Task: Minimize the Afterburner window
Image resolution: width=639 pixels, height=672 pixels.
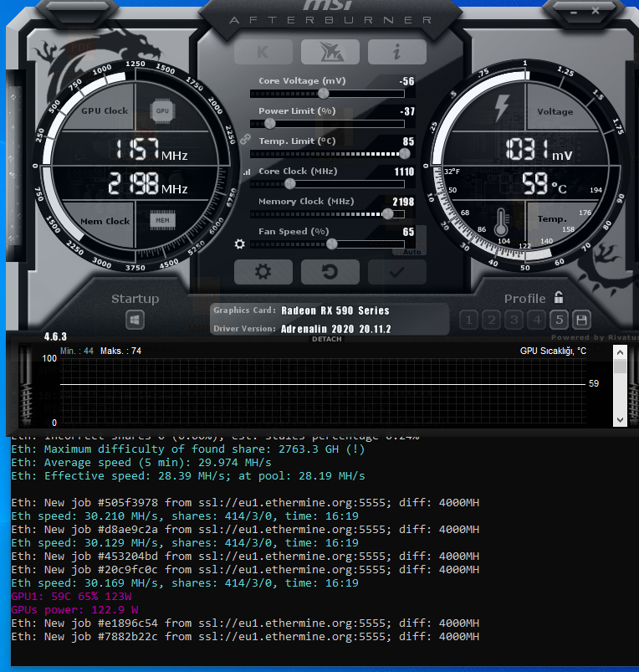Action: point(574,12)
